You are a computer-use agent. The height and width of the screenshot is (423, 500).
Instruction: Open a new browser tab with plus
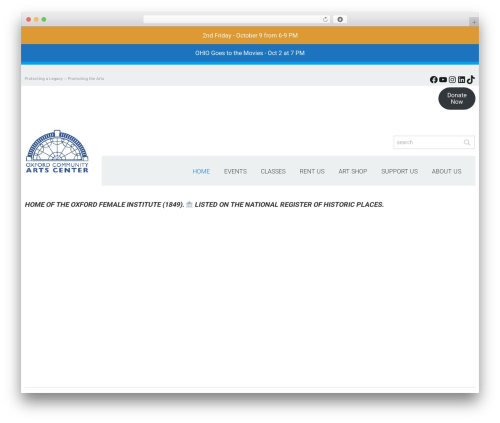[x=474, y=22]
